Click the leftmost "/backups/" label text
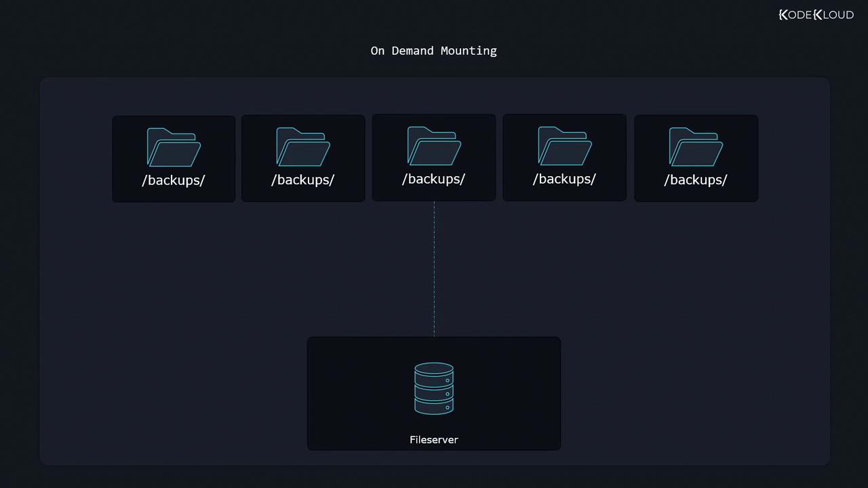Image resolution: width=868 pixels, height=488 pixels. click(x=174, y=180)
